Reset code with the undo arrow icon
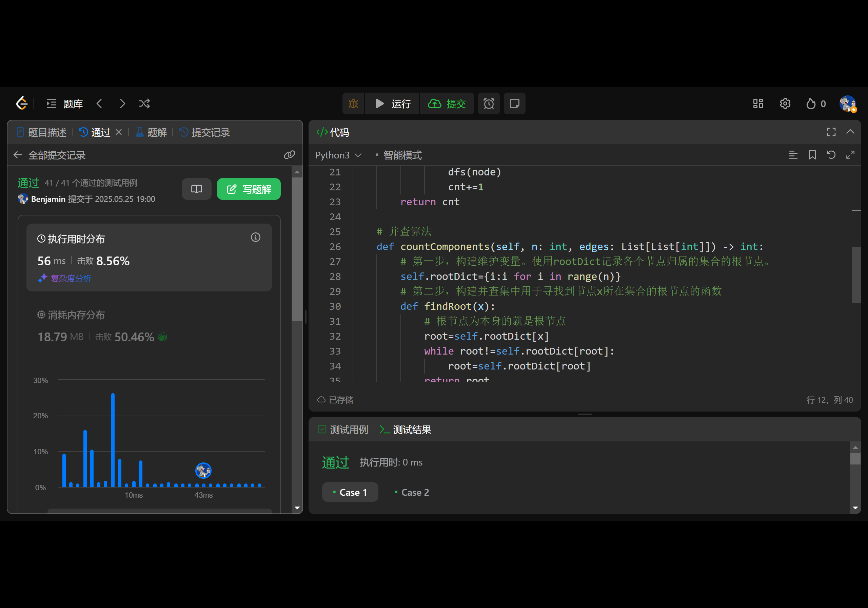This screenshot has width=868, height=608. click(831, 155)
